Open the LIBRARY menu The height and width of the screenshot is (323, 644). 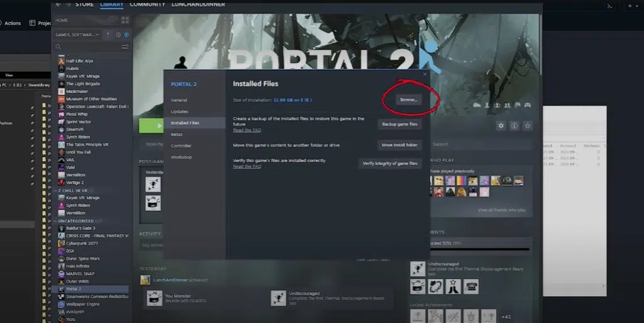pos(112,4)
